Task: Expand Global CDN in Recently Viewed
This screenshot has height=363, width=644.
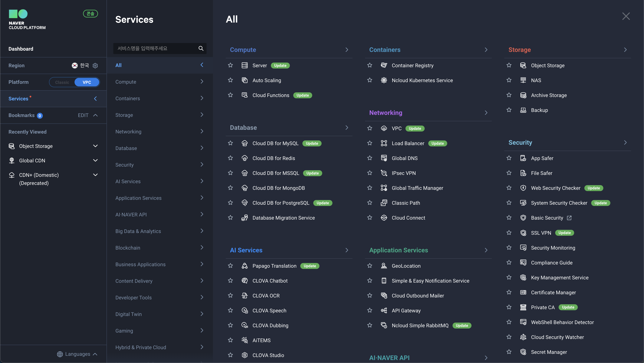Action: (95, 160)
